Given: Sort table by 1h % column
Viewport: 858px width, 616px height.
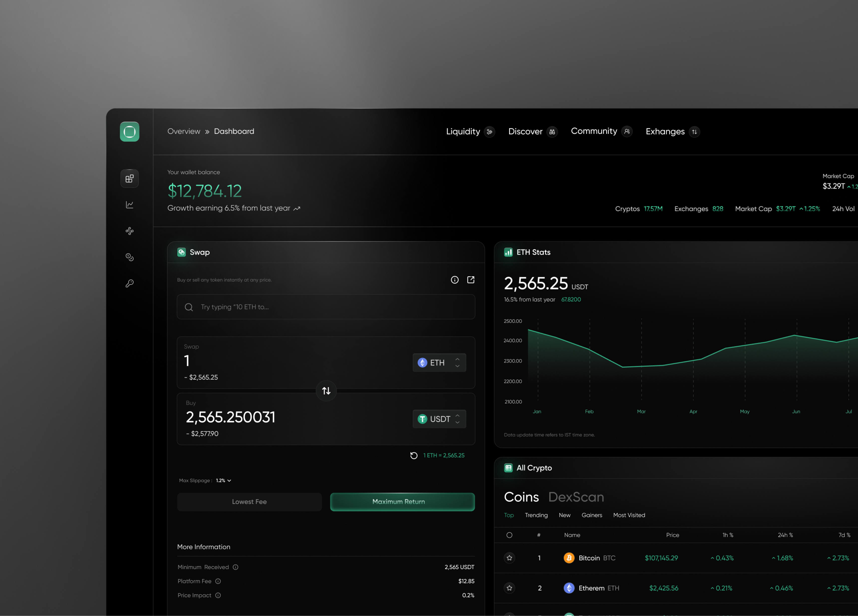Looking at the screenshot, I should (x=727, y=535).
